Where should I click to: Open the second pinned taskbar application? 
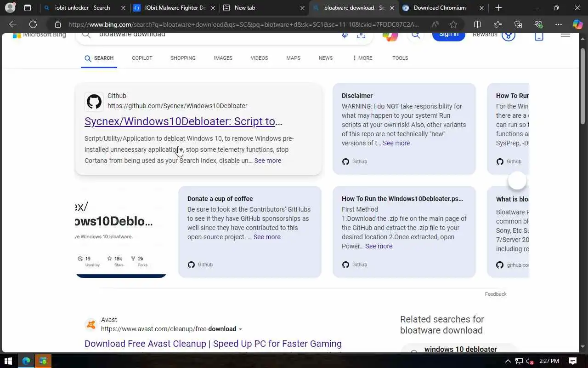(x=43, y=361)
